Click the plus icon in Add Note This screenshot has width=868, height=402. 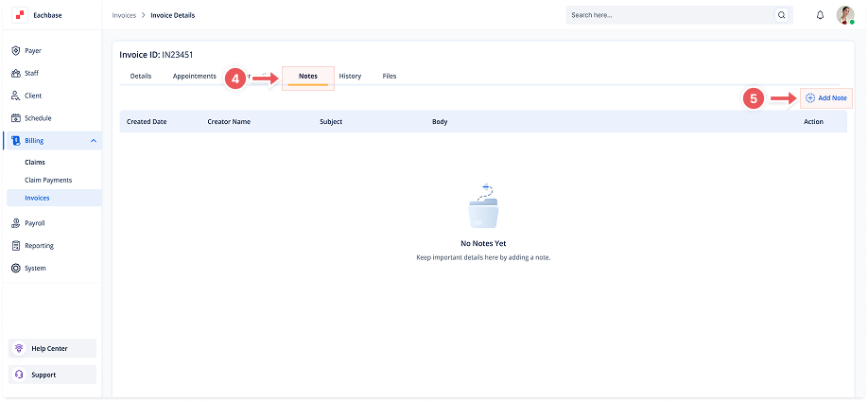click(x=810, y=98)
